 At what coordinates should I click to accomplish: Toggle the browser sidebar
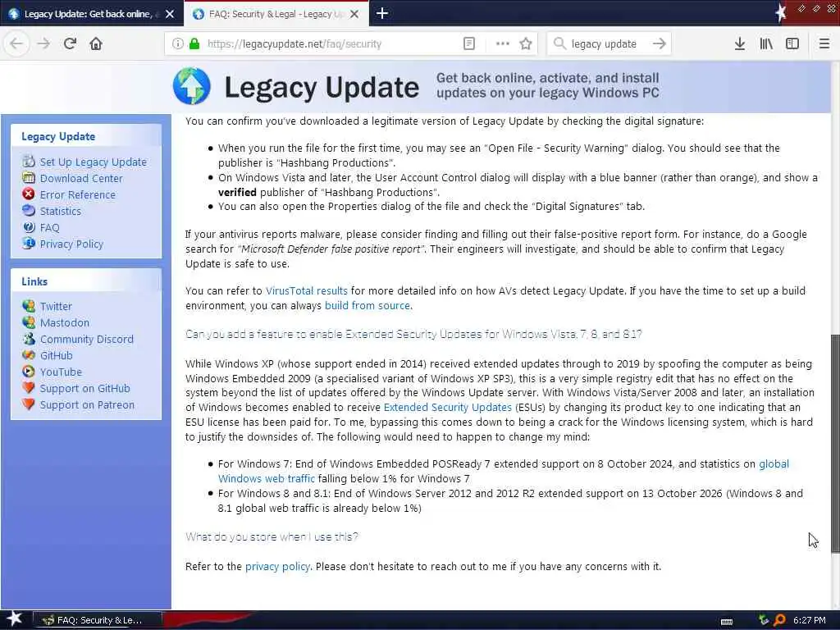click(x=792, y=43)
